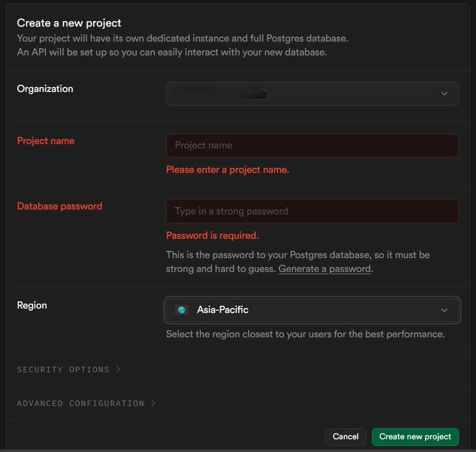Viewport: 476px width, 452px height.
Task: Open the Organization dropdown
Action: point(312,94)
